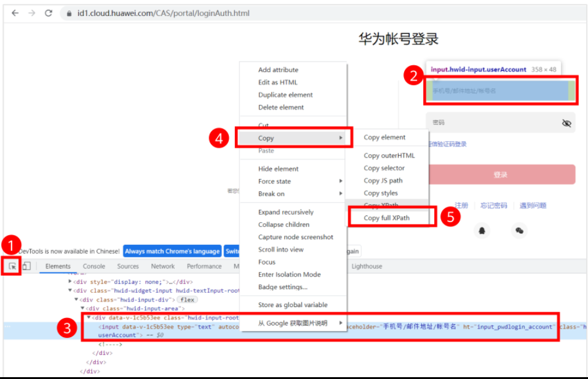Click the QQ login icon
588x379 pixels.
coord(482,230)
